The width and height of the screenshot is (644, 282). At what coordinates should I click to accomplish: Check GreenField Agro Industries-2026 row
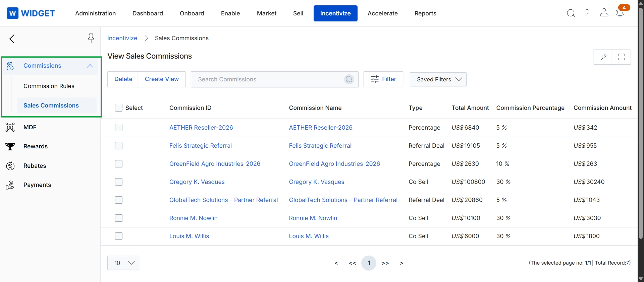(119, 164)
